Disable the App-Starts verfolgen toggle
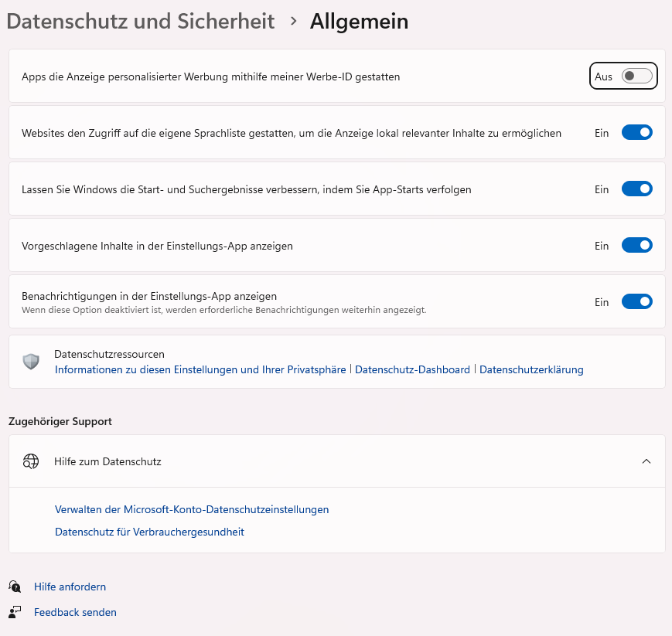This screenshot has height=636, width=672. (x=637, y=189)
